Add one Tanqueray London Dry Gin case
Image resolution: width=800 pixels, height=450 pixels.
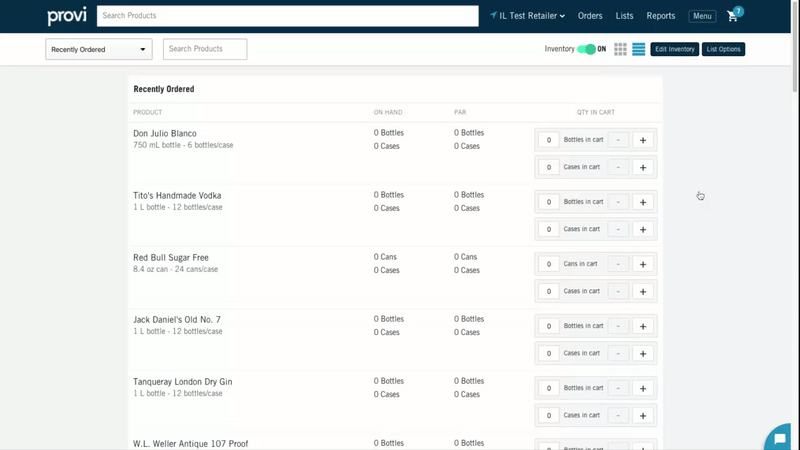click(643, 416)
